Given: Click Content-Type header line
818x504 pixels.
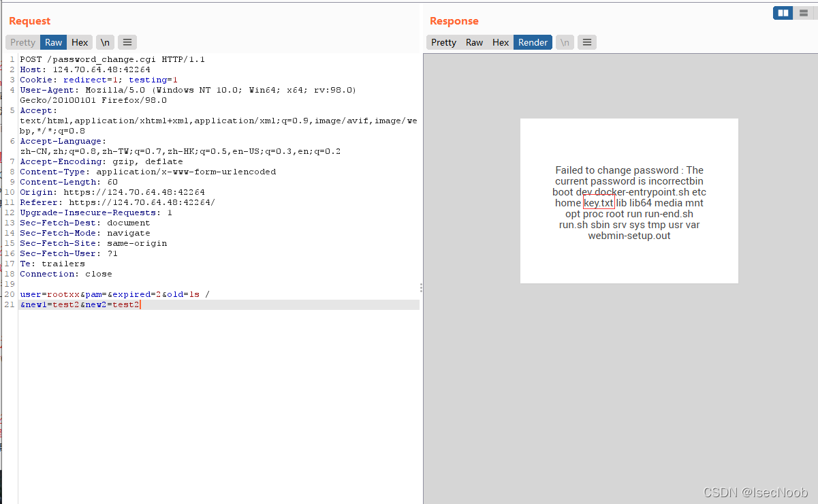Looking at the screenshot, I should click(148, 172).
